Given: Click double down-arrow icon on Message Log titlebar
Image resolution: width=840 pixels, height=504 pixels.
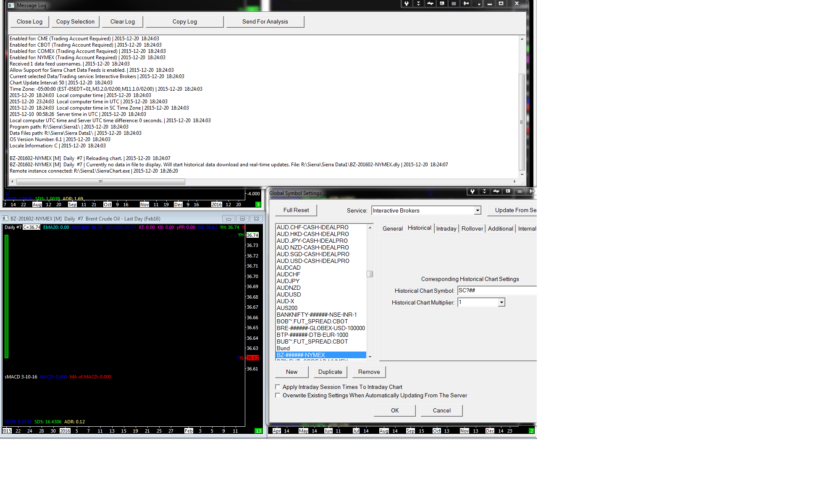Looking at the screenshot, I should 418,3.
